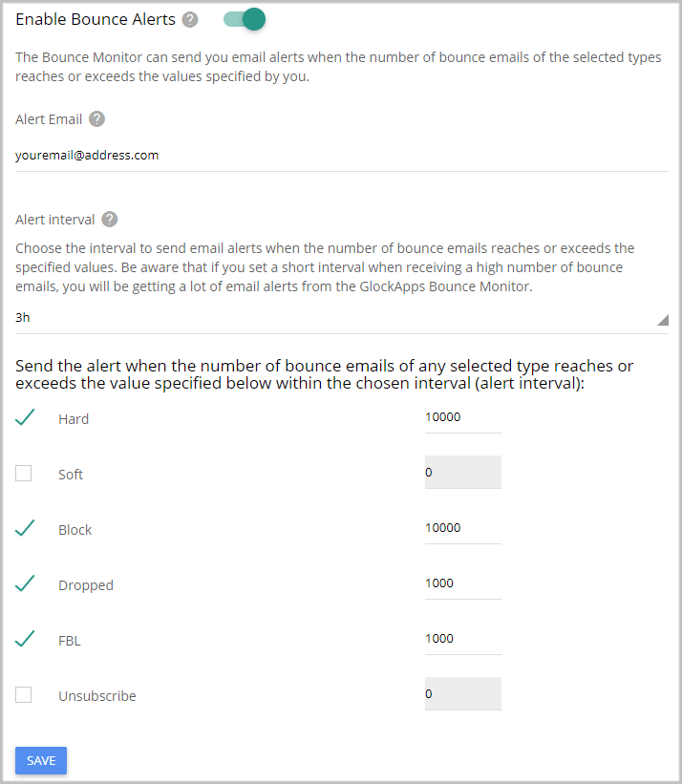Uncheck the FBL checkbox
The height and width of the screenshot is (784, 682).
(23, 639)
